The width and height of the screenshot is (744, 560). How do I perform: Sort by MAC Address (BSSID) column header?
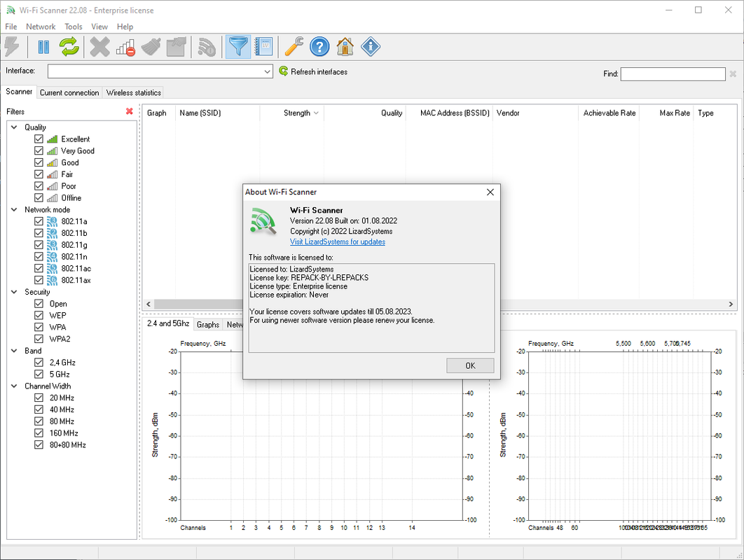pos(449,113)
